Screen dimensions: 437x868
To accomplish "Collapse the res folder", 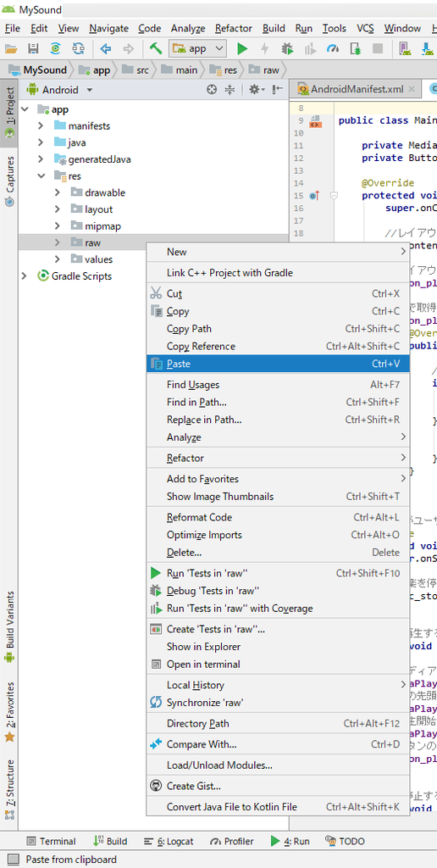I will coord(41,176).
